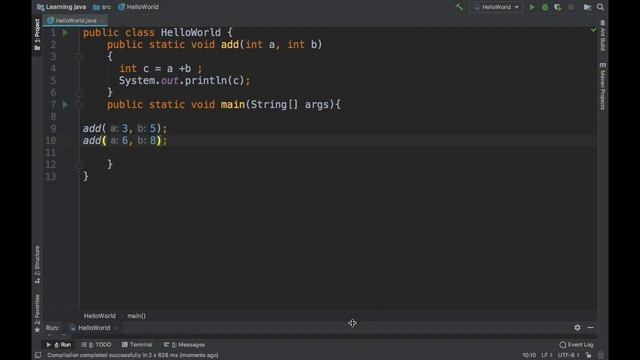Toggle the Ant Build side panel
The width and height of the screenshot is (640, 360).
coord(603,36)
